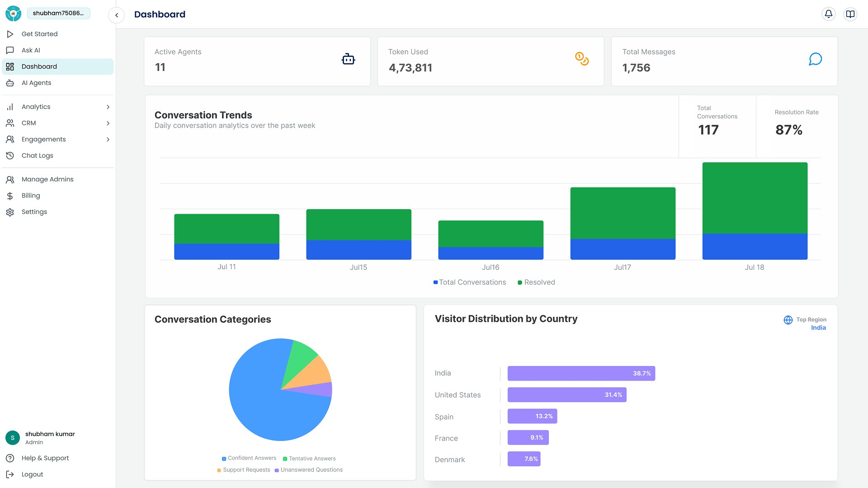Open shubham kumar's profile section
The height and width of the screenshot is (488, 868).
pos(50,437)
